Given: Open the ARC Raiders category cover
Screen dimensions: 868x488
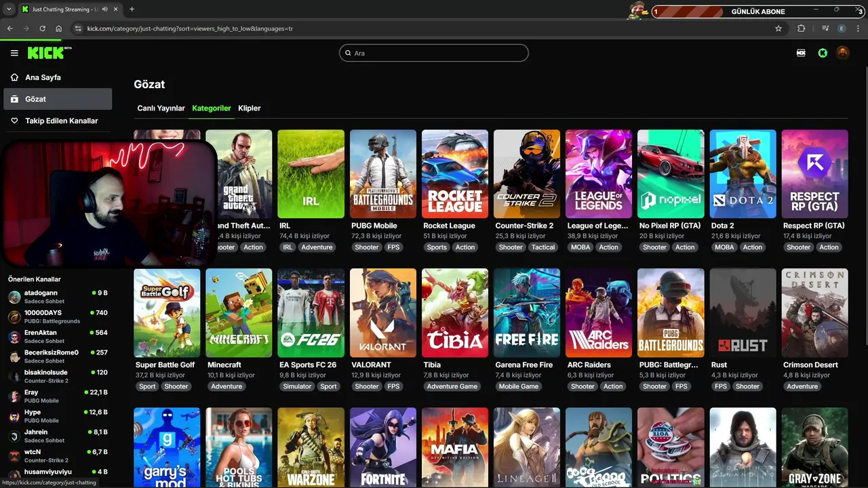Looking at the screenshot, I should click(599, 313).
